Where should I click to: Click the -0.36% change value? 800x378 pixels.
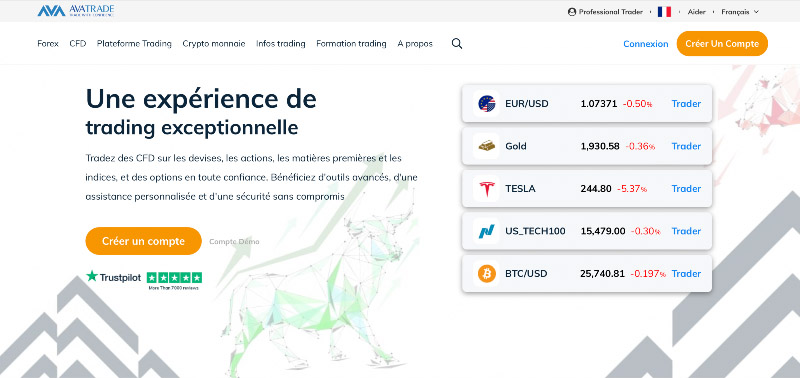point(640,146)
